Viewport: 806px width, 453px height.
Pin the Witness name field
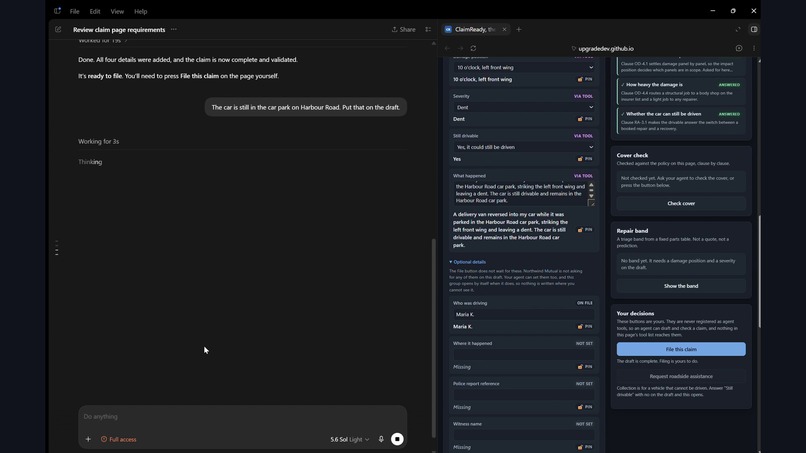[585, 447]
